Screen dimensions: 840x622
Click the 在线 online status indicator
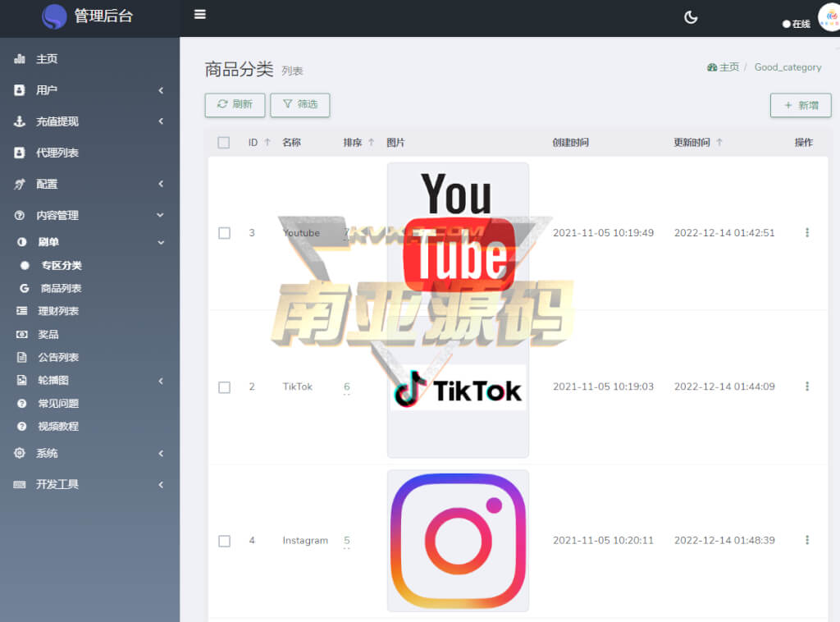coord(796,24)
